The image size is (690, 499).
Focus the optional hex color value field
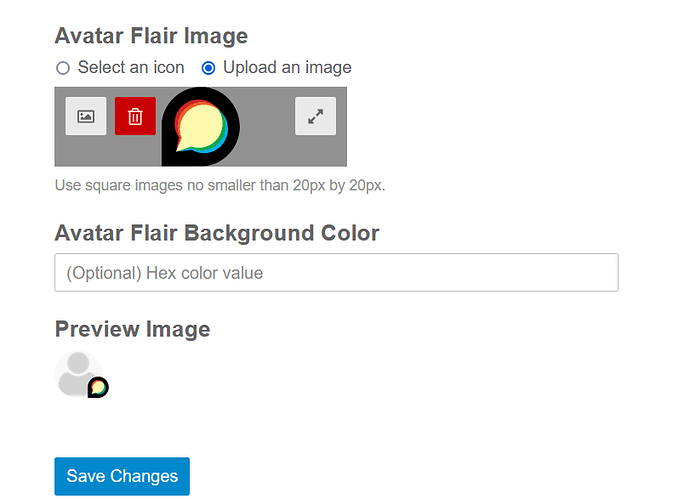point(337,272)
